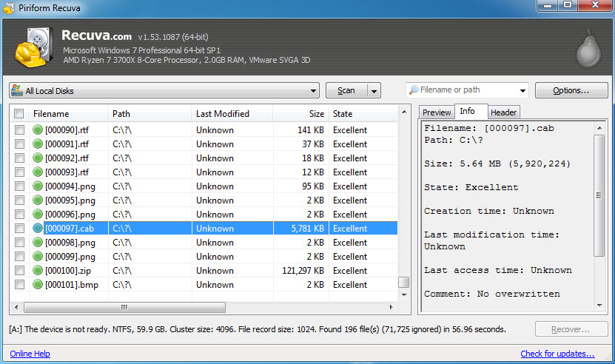Screen dimensions: 615x364
Task: Click the file list scroll-right arrow
Action: pyautogui.click(x=391, y=307)
